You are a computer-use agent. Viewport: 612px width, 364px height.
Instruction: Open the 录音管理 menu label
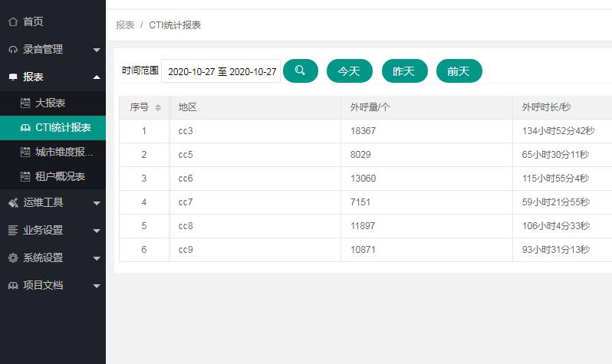[43, 50]
